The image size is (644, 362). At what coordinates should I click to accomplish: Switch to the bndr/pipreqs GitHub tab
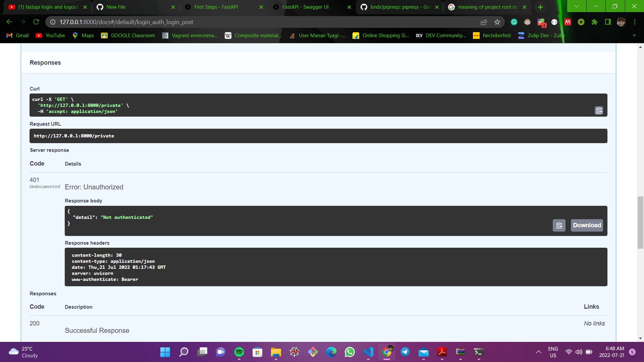[x=400, y=7]
